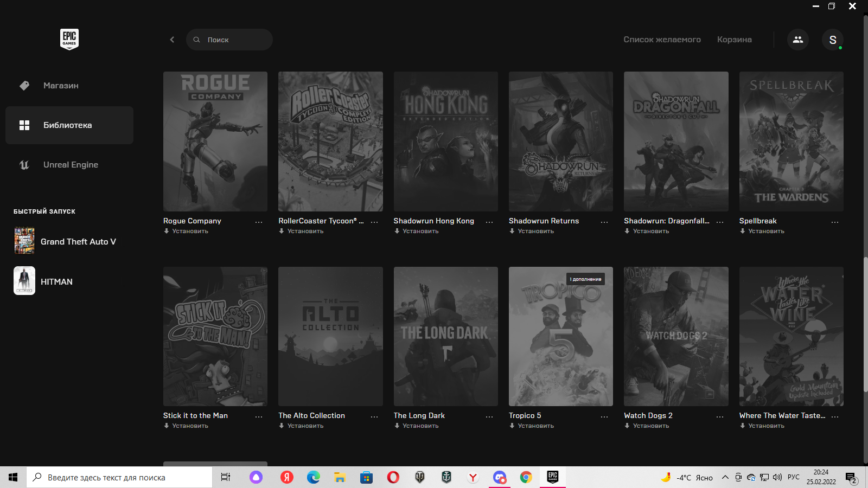868x488 pixels.
Task: Open The Alto Collection cover
Action: coord(330,336)
